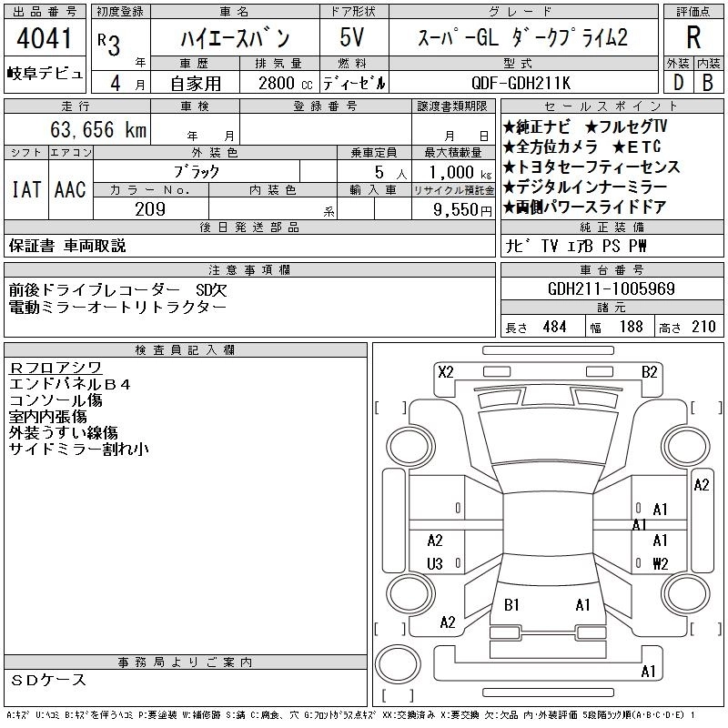728x728 pixels.
Task: Select the chassis number GDH211-1005969
Action: (x=612, y=288)
